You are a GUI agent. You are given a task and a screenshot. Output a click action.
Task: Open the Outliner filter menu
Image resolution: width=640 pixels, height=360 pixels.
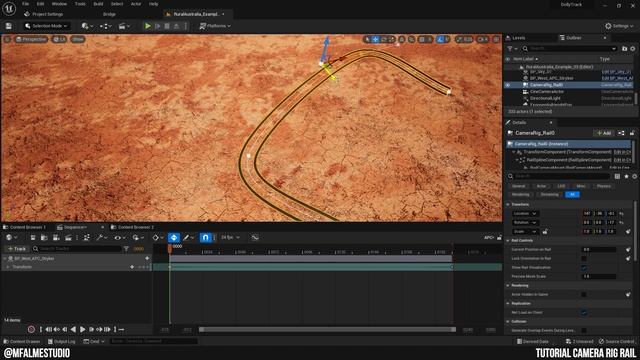[512, 49]
